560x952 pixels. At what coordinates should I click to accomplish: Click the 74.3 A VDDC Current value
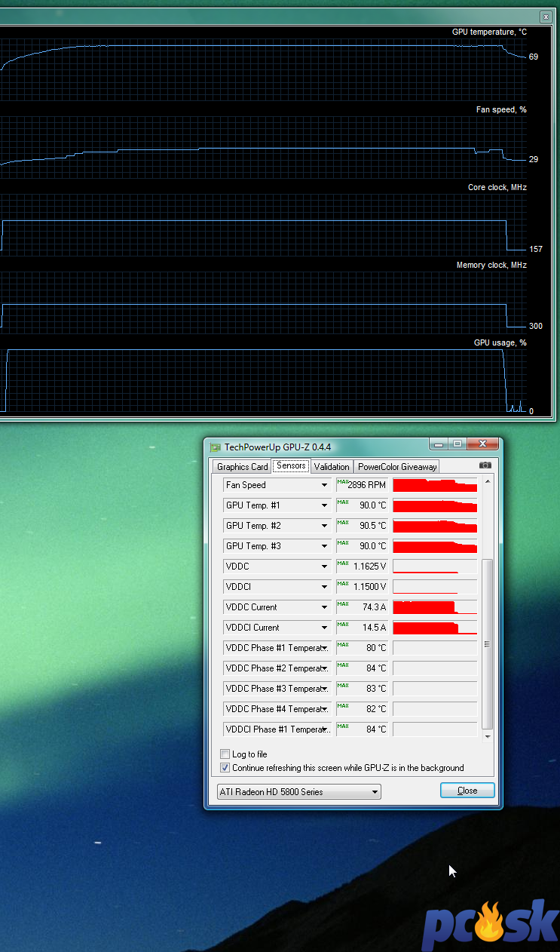[x=372, y=607]
